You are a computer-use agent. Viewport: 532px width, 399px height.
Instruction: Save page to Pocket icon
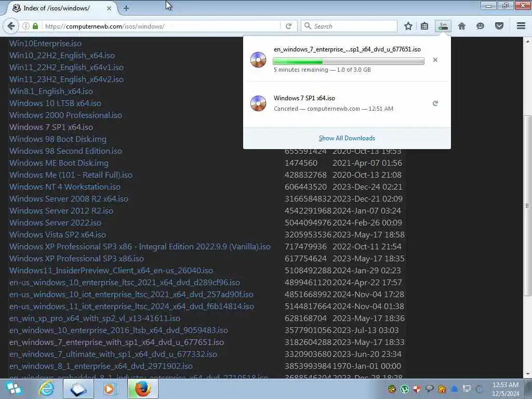[499, 26]
